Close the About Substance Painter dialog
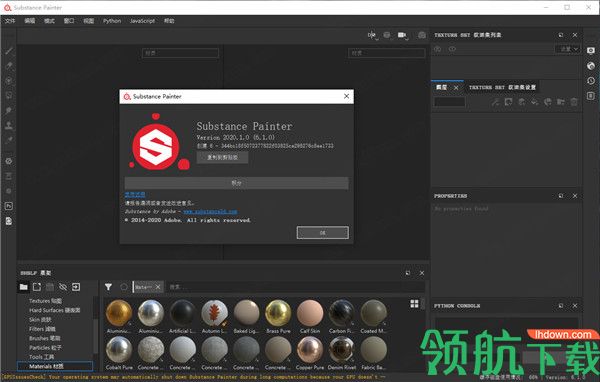This screenshot has width=600, height=382. click(x=346, y=96)
